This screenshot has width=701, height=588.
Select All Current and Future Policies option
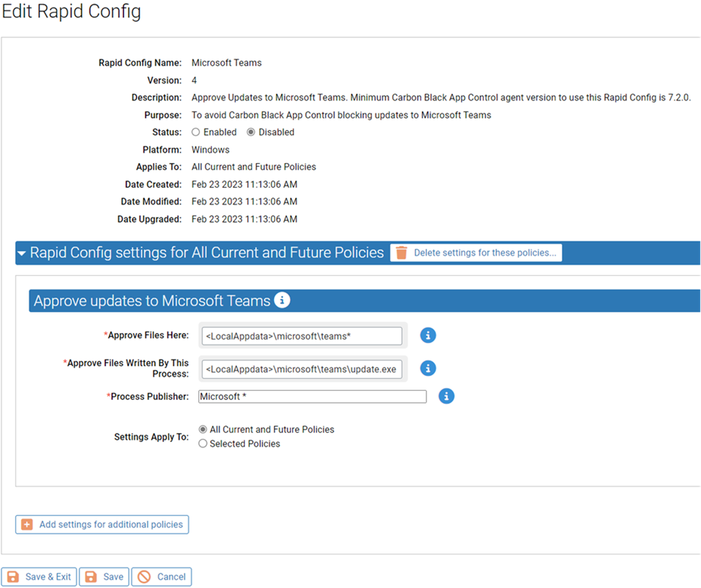point(203,429)
